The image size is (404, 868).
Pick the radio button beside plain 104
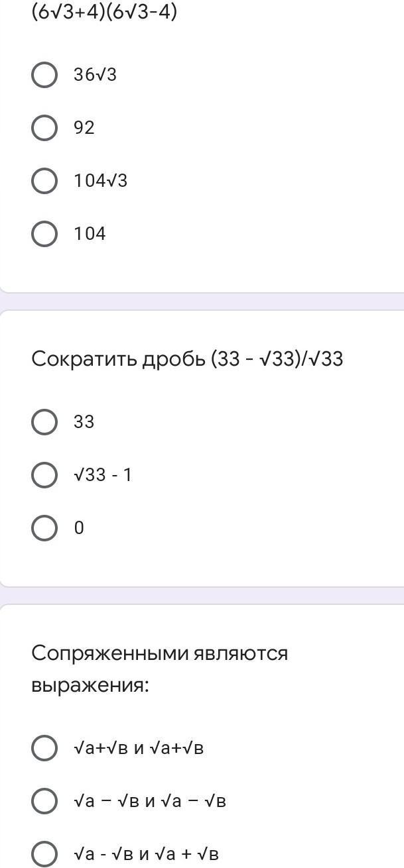pos(44,233)
